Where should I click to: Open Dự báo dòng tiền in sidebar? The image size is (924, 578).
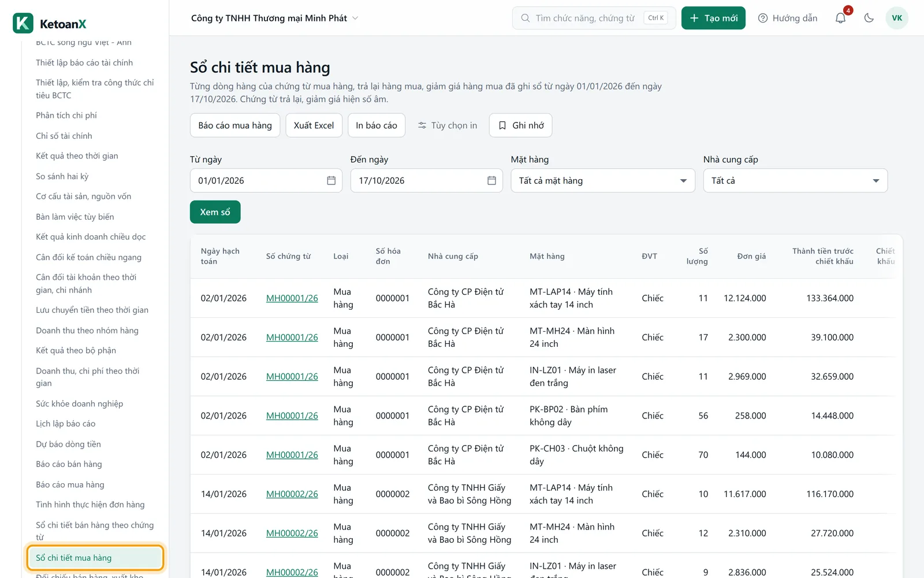(x=68, y=444)
